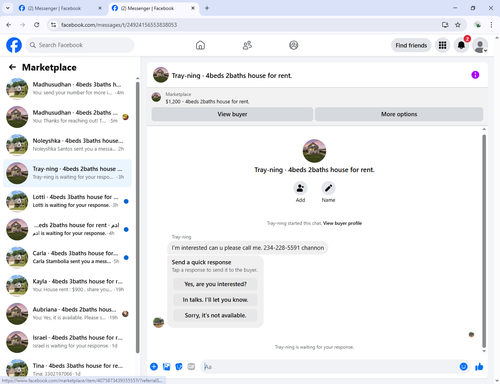
Task: Close the first Messenger tab
Action: pyautogui.click(x=100, y=8)
